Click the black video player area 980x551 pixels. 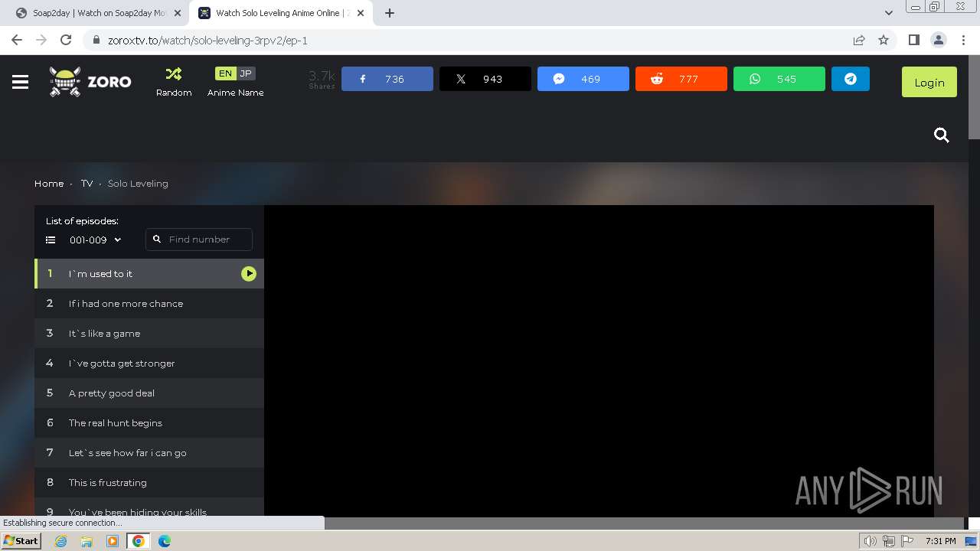point(599,361)
